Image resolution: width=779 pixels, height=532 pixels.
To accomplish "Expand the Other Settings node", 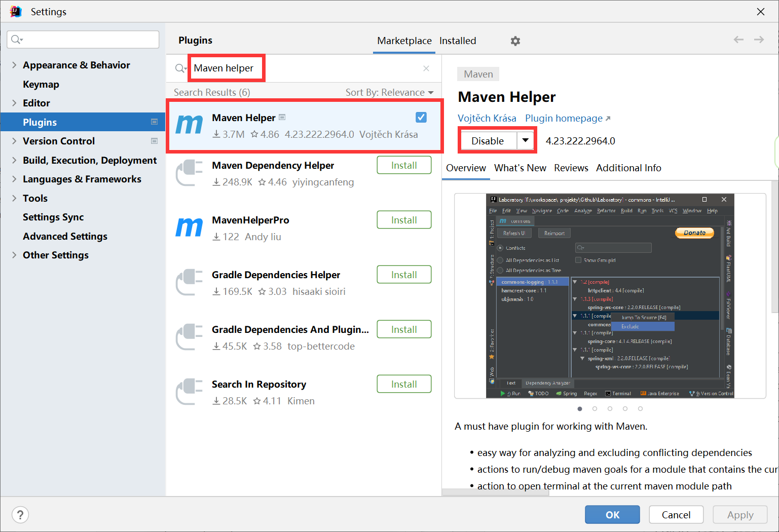I will coord(14,255).
